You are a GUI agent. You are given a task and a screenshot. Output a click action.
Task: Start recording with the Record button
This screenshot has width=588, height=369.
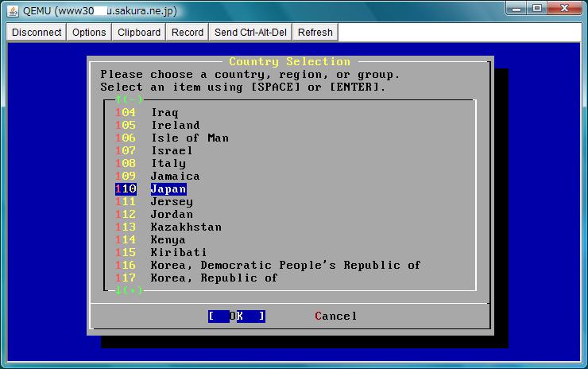188,33
